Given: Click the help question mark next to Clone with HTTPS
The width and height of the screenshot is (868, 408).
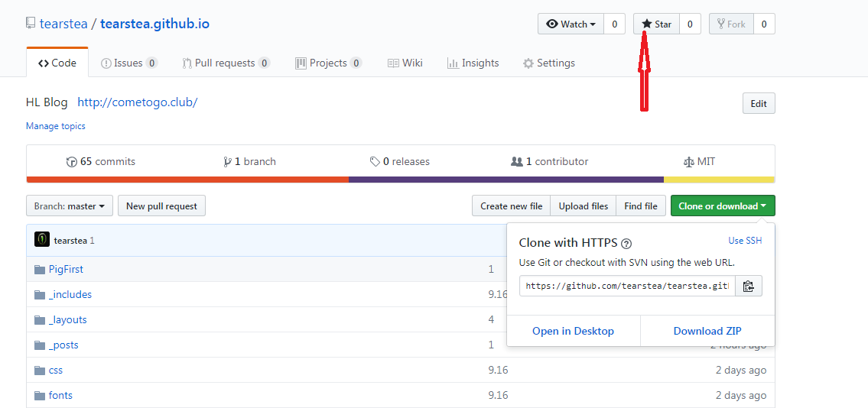Looking at the screenshot, I should click(x=626, y=243).
